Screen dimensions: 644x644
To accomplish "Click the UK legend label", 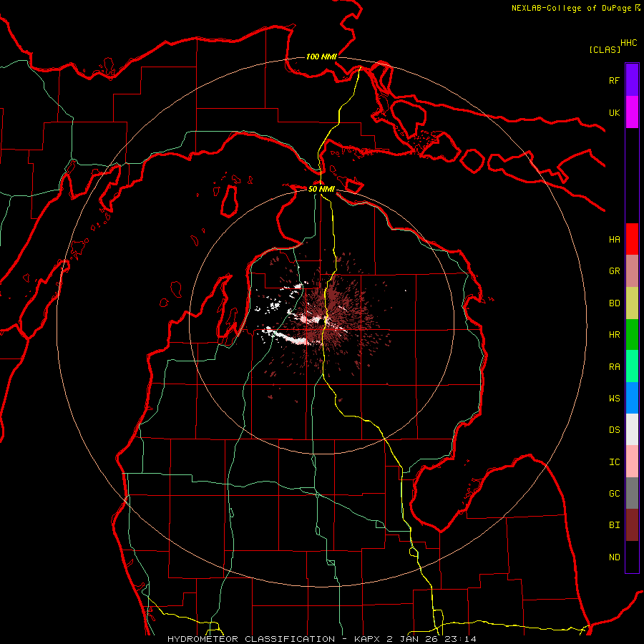I will coord(614,112).
